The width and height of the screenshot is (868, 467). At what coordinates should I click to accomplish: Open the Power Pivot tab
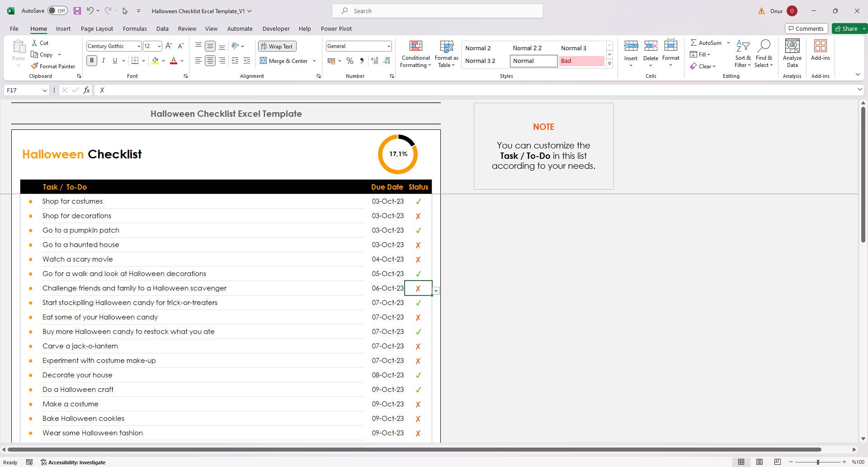[336, 29]
